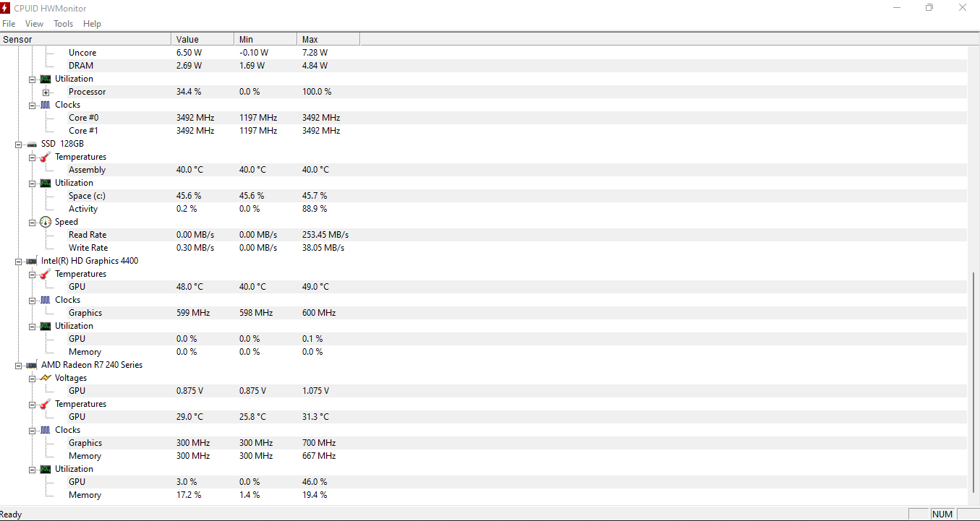
Task: Open the File menu
Action: pos(9,24)
